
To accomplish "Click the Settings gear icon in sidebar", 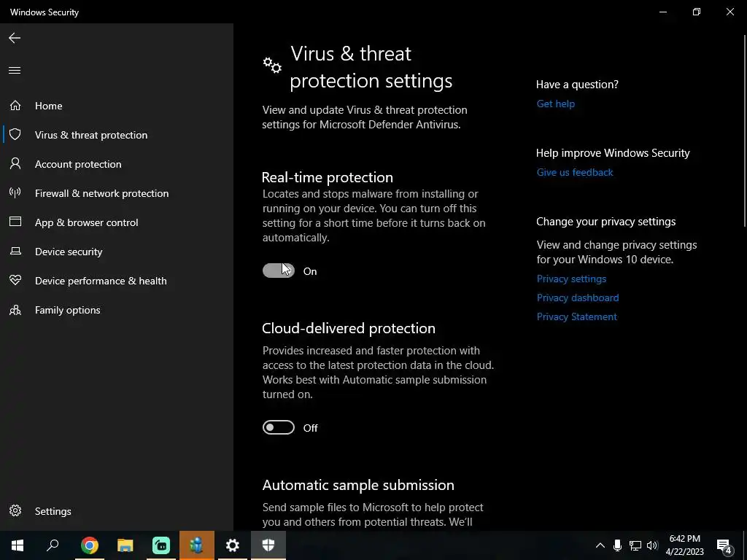I will pos(15,510).
